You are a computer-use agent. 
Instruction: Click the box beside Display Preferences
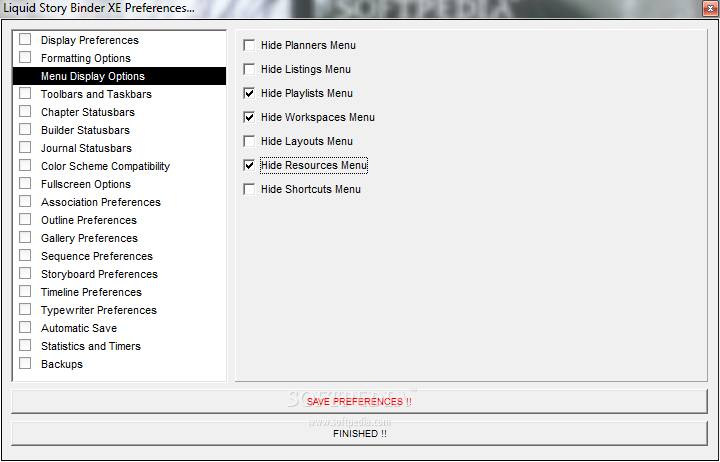coord(25,39)
